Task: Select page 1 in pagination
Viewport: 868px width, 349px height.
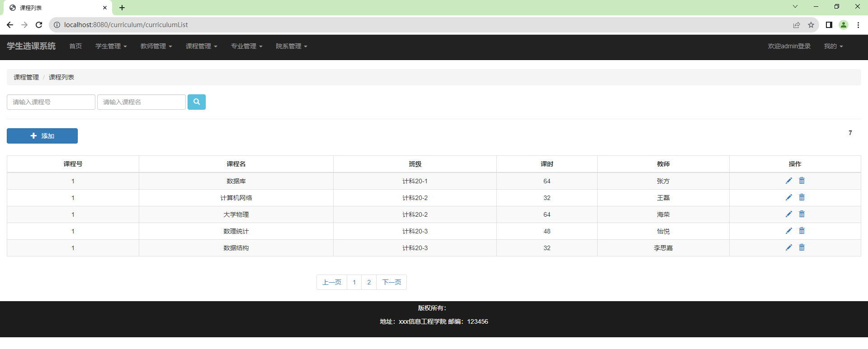Action: (x=354, y=282)
